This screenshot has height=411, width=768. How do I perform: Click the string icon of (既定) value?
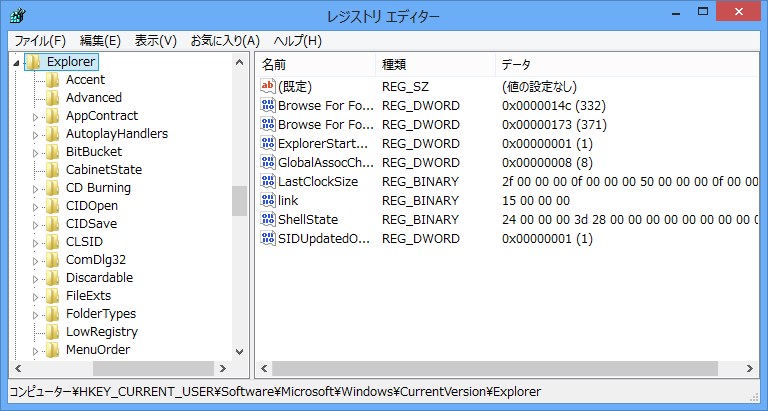coord(268,87)
